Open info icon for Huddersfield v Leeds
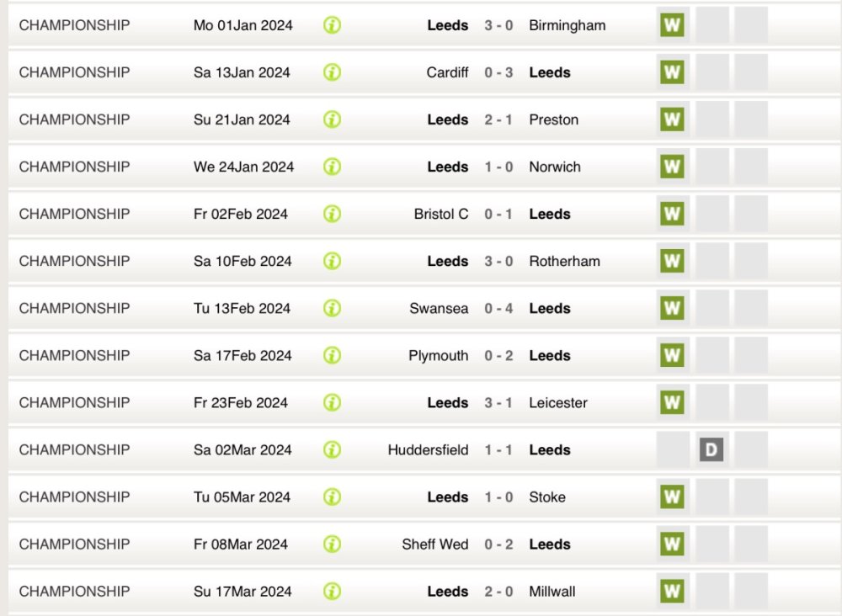Image resolution: width=842 pixels, height=616 pixels. point(332,449)
